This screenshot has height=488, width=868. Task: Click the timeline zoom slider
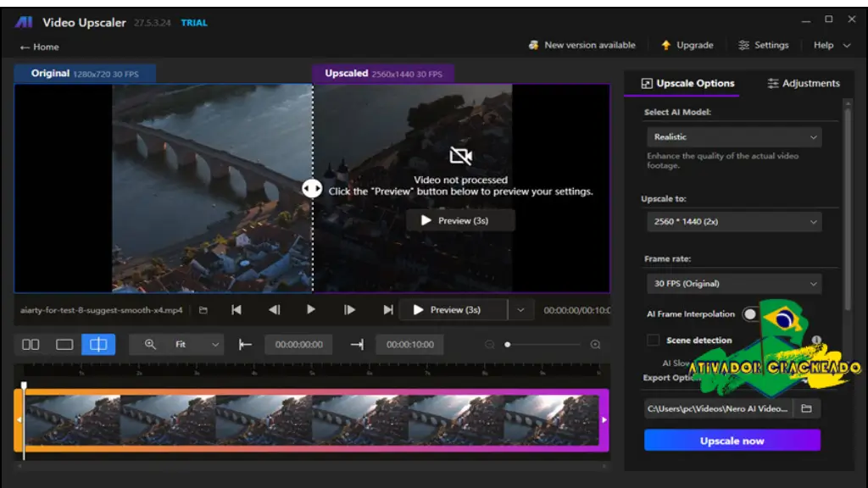[x=543, y=345]
